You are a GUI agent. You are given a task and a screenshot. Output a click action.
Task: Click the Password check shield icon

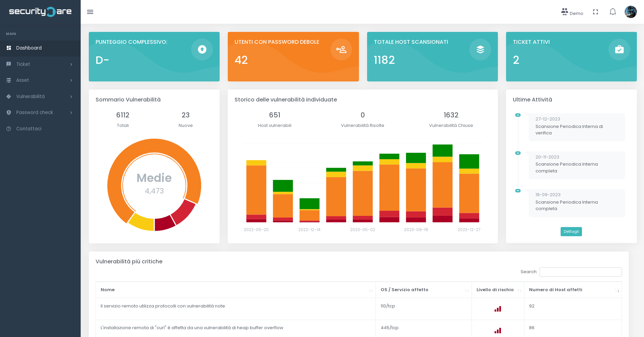9,112
